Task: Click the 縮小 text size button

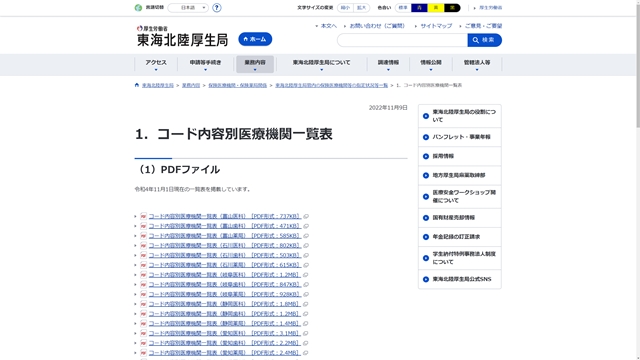Action: click(x=345, y=8)
